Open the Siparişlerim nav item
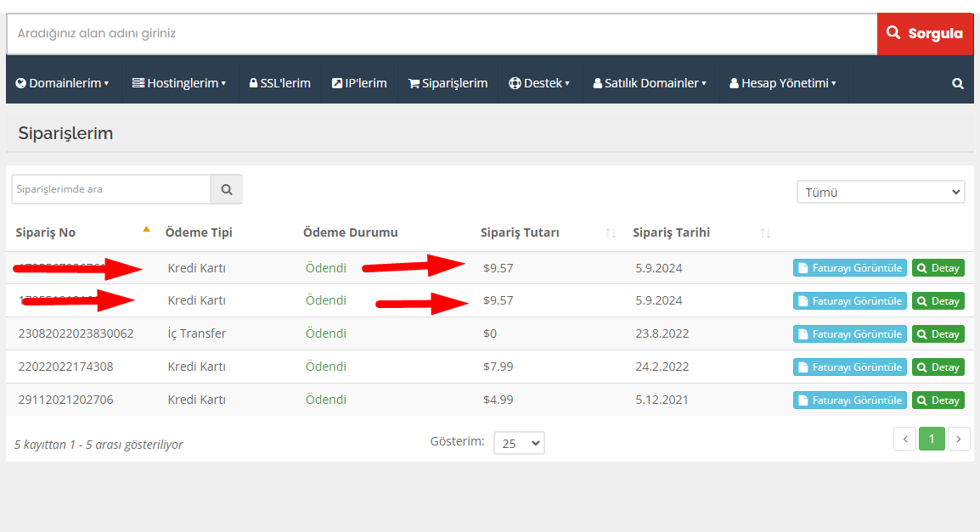The width and height of the screenshot is (980, 532). [448, 83]
